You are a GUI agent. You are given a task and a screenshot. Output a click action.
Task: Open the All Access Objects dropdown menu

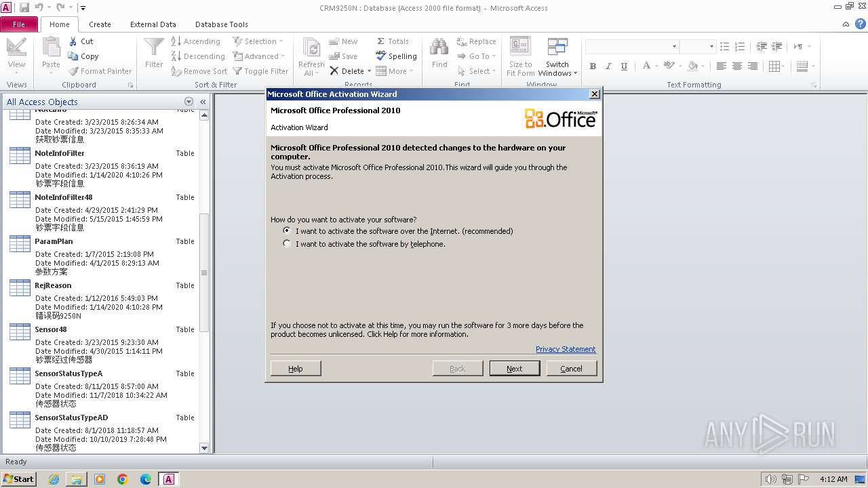coord(189,102)
